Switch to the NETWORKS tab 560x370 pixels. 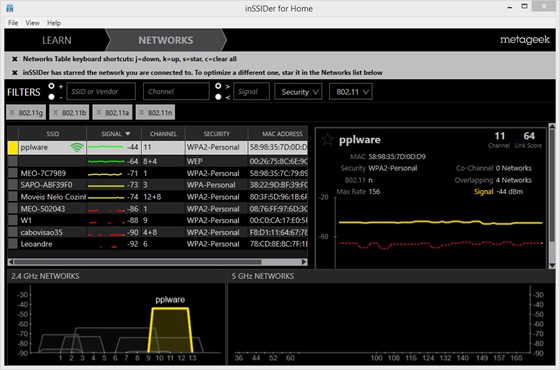pos(166,40)
